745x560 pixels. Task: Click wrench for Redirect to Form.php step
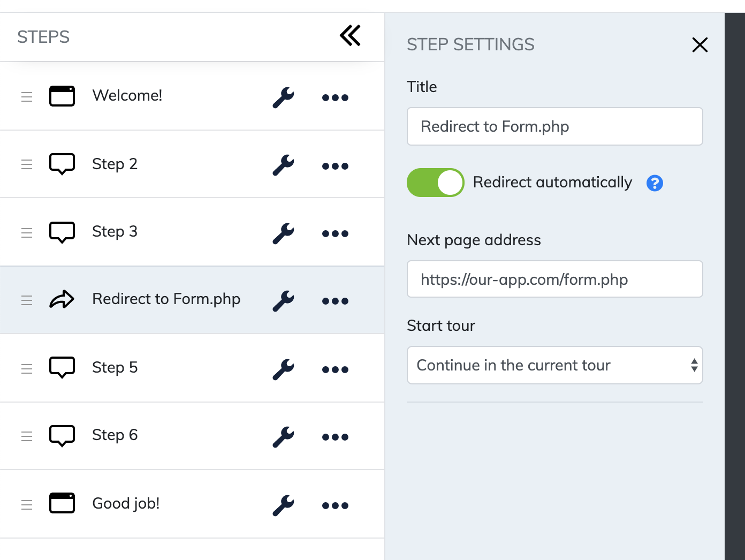[x=283, y=300]
